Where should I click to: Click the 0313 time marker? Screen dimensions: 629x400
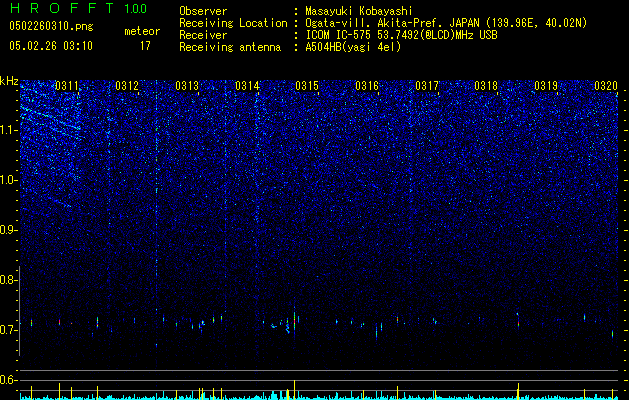187,86
